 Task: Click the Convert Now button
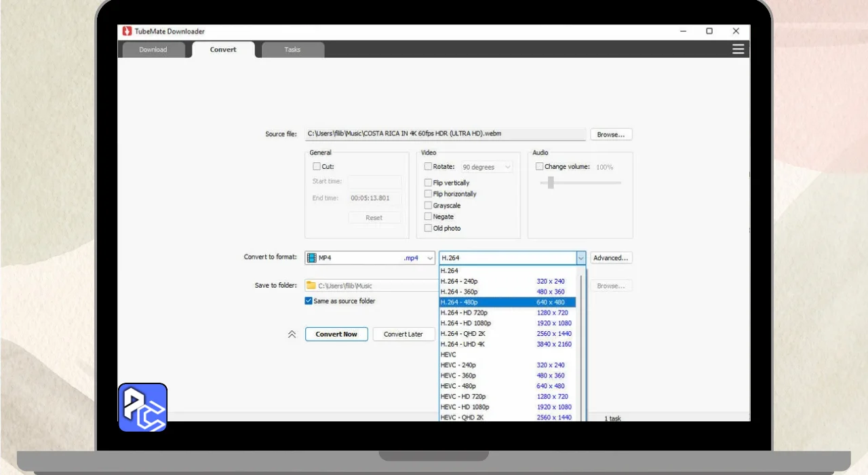point(336,334)
